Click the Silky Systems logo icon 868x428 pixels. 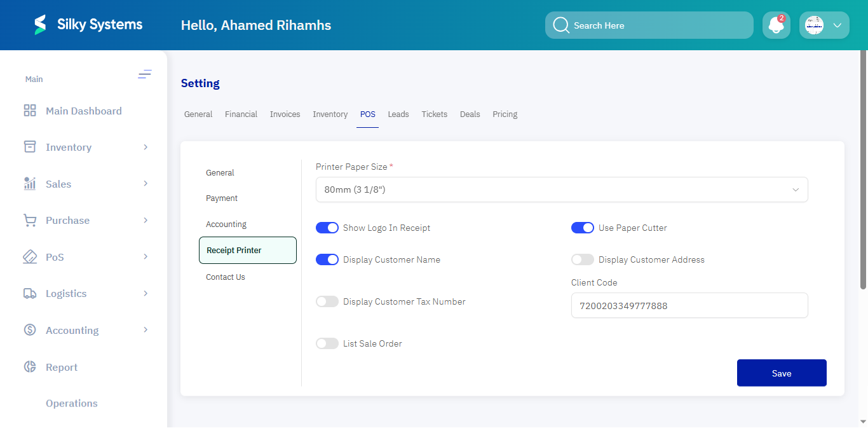[40, 25]
